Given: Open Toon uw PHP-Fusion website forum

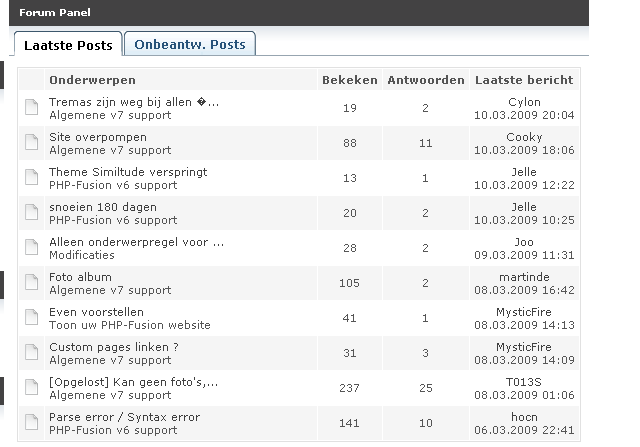Looking at the screenshot, I should pyautogui.click(x=130, y=325).
